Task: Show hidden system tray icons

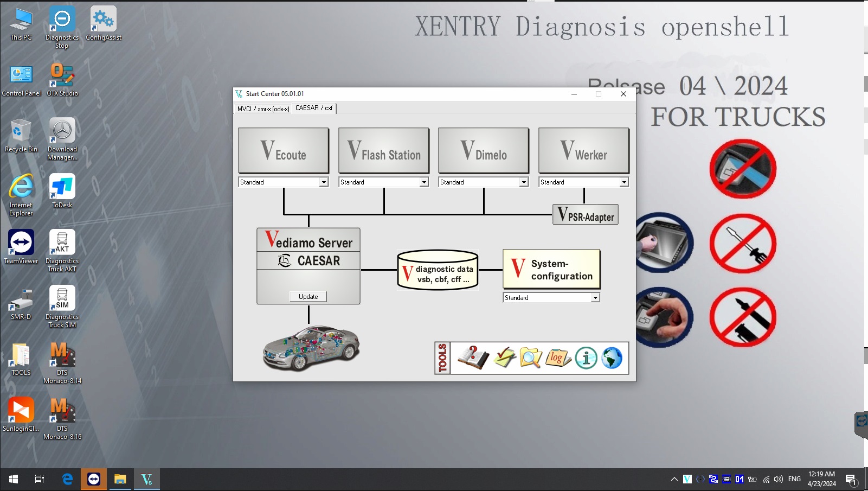Action: tap(674, 479)
